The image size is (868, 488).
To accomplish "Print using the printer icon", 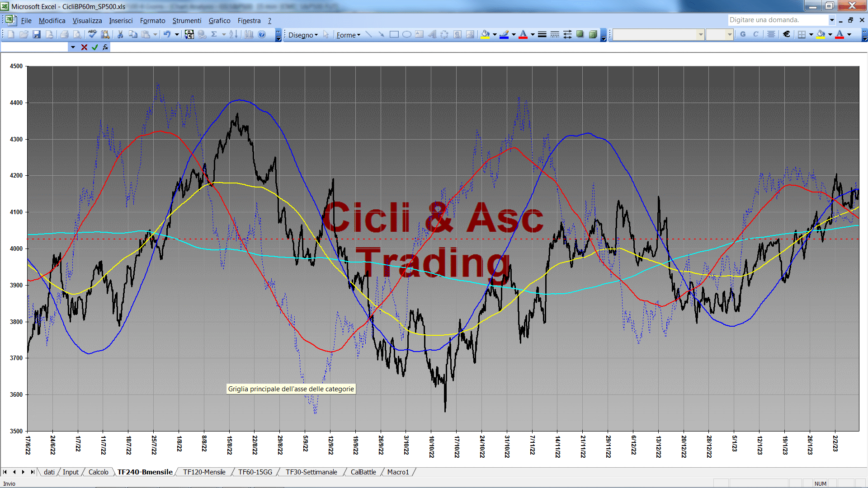I will point(64,34).
